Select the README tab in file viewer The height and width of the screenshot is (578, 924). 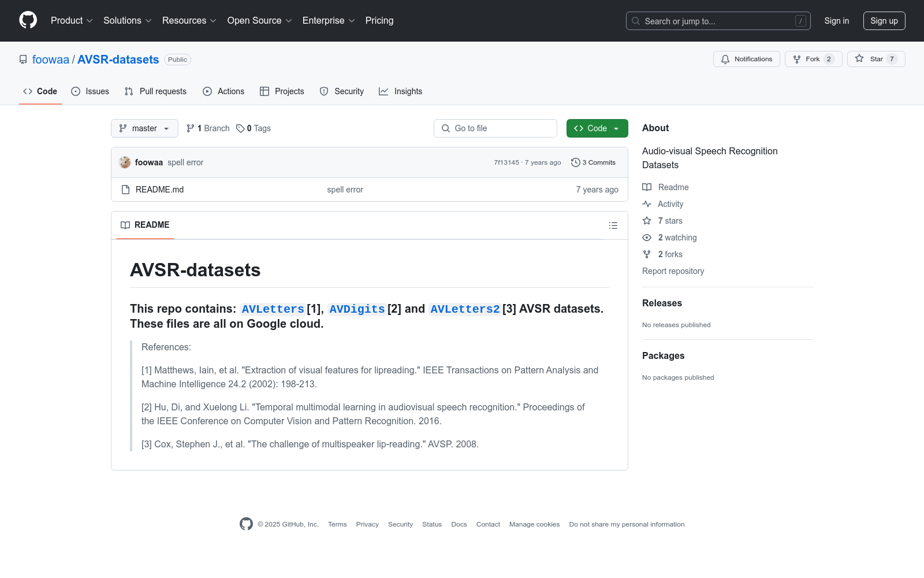[145, 225]
